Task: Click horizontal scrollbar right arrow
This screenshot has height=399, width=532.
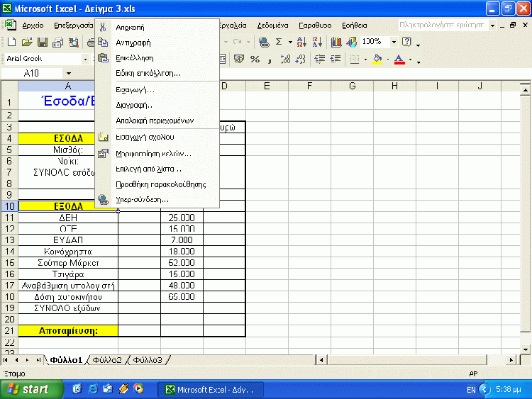Action: [x=511, y=360]
